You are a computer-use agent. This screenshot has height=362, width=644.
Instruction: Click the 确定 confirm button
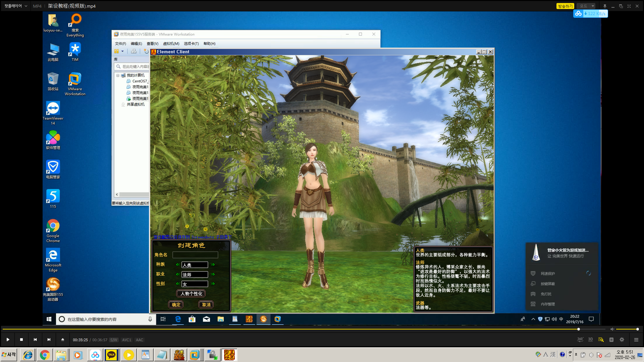pyautogui.click(x=176, y=305)
